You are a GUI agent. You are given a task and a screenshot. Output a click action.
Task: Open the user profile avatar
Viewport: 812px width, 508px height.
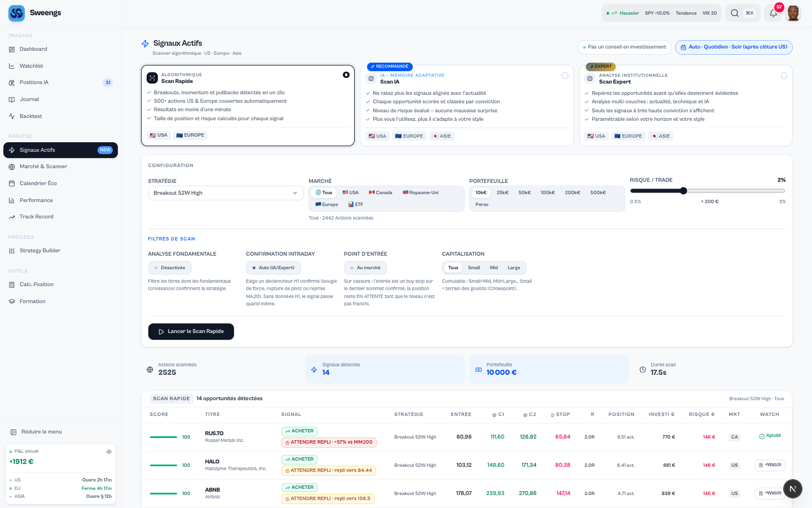click(x=793, y=13)
